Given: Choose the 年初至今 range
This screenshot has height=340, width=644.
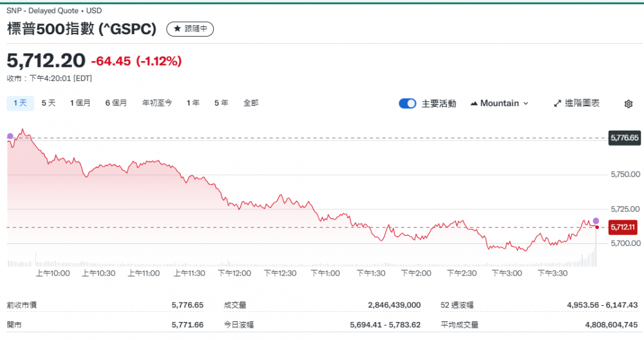Looking at the screenshot, I should 157,103.
